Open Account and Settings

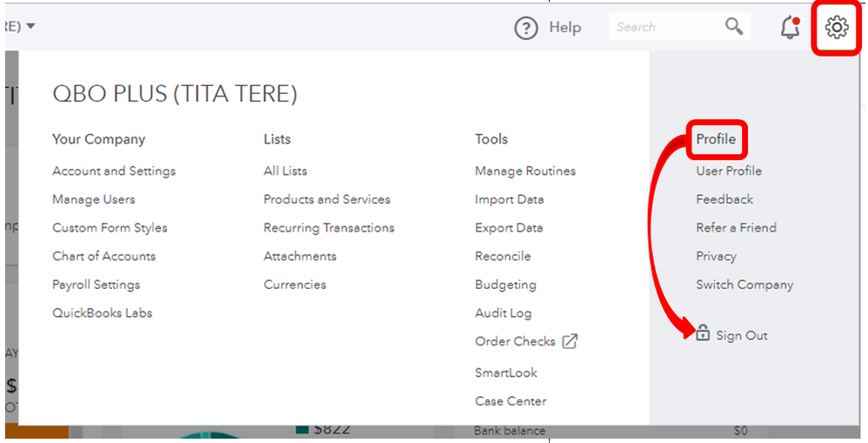tap(114, 171)
